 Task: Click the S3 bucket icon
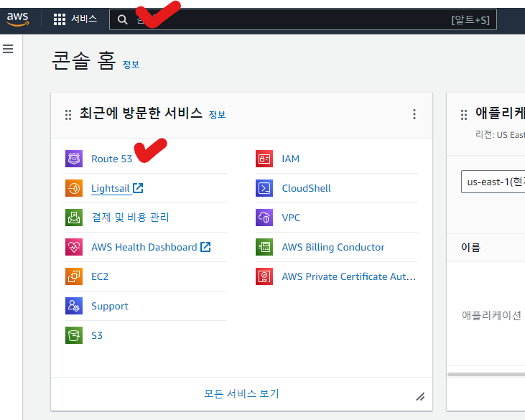(x=74, y=335)
